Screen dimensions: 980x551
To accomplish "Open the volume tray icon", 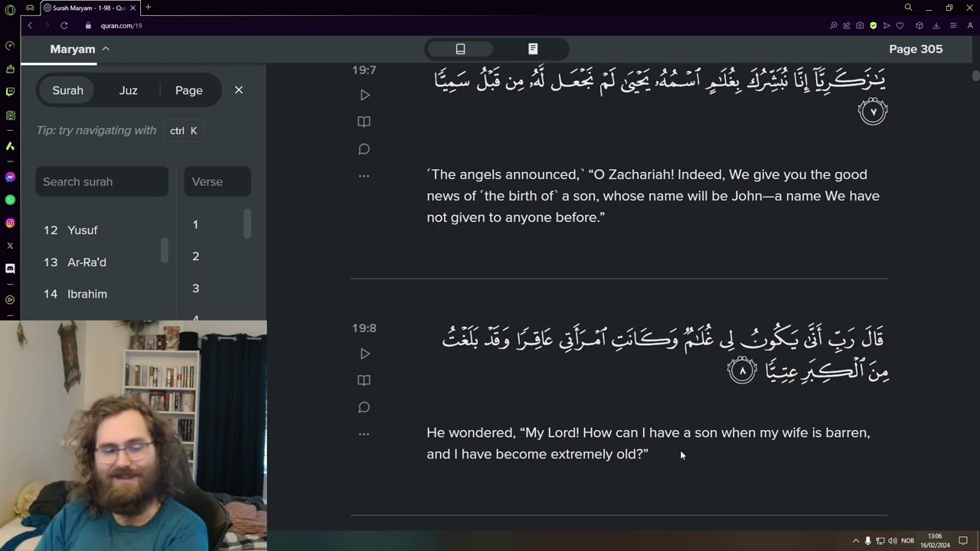I will [892, 541].
